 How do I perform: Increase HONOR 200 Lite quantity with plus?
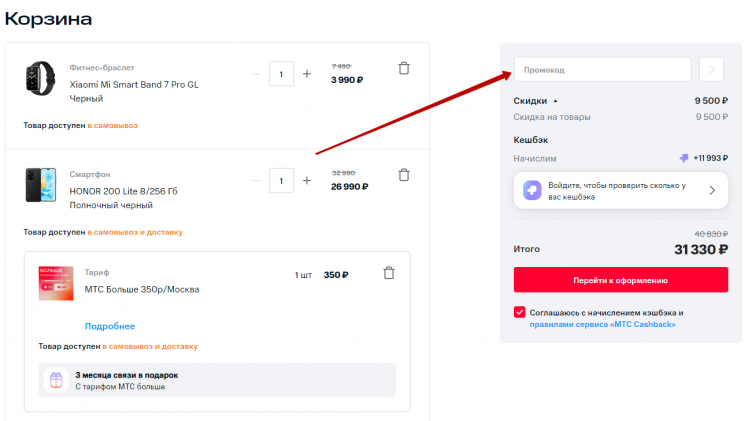coord(307,181)
